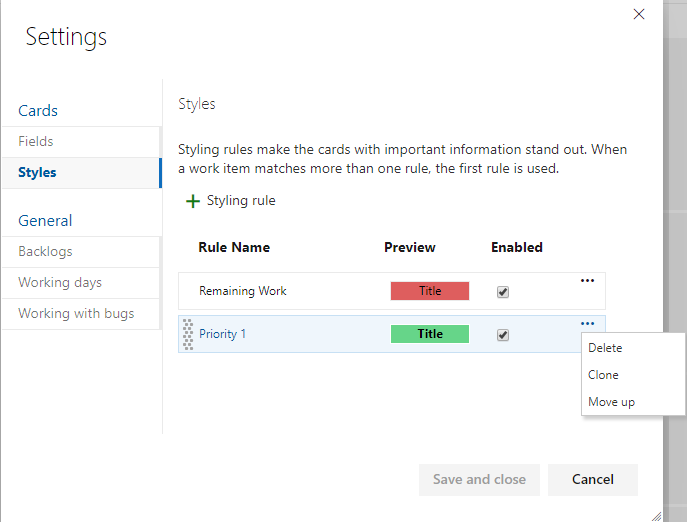Screen dimensions: 687x522
Task: Select the Styles tab in sidebar
Action: (x=81, y=173)
